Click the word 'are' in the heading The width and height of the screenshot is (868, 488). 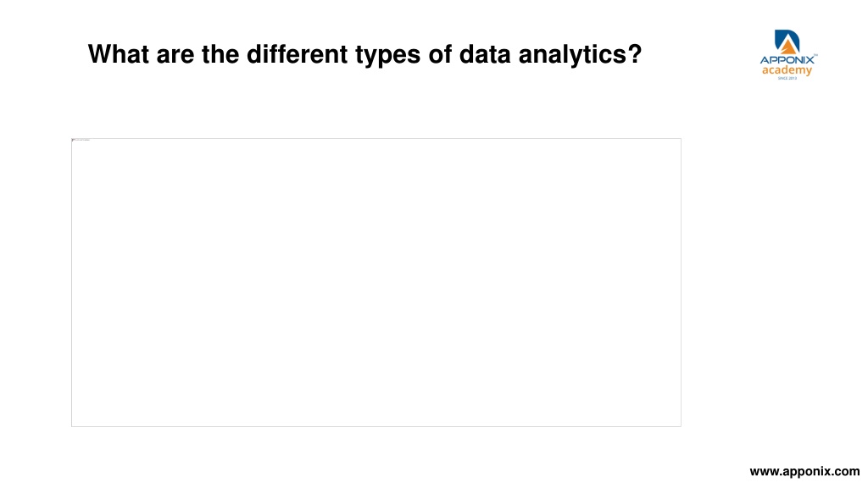(x=175, y=57)
